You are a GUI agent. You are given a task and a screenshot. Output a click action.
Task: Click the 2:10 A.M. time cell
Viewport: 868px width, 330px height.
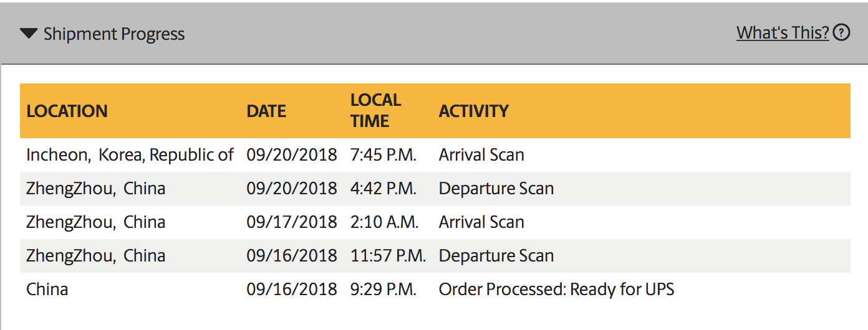384,222
